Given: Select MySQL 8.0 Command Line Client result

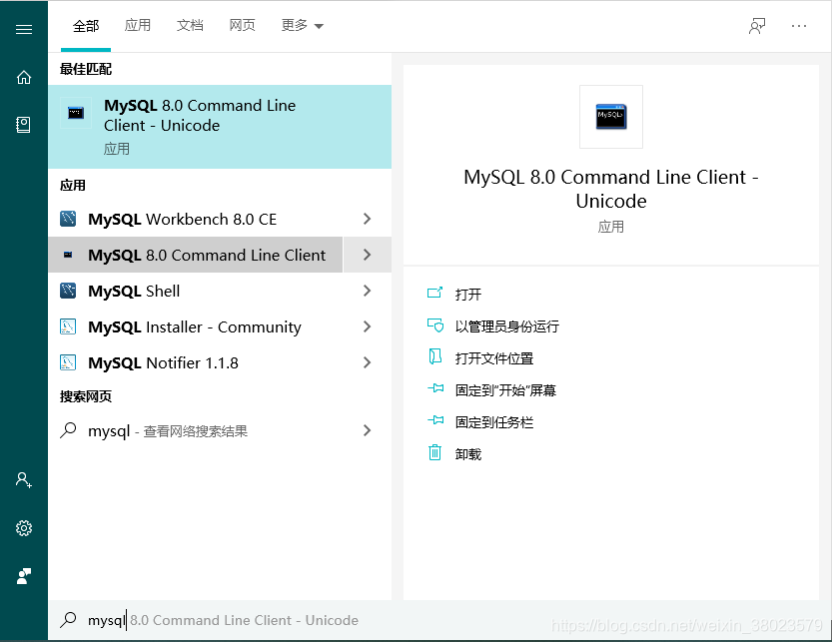Looking at the screenshot, I should pos(196,255).
